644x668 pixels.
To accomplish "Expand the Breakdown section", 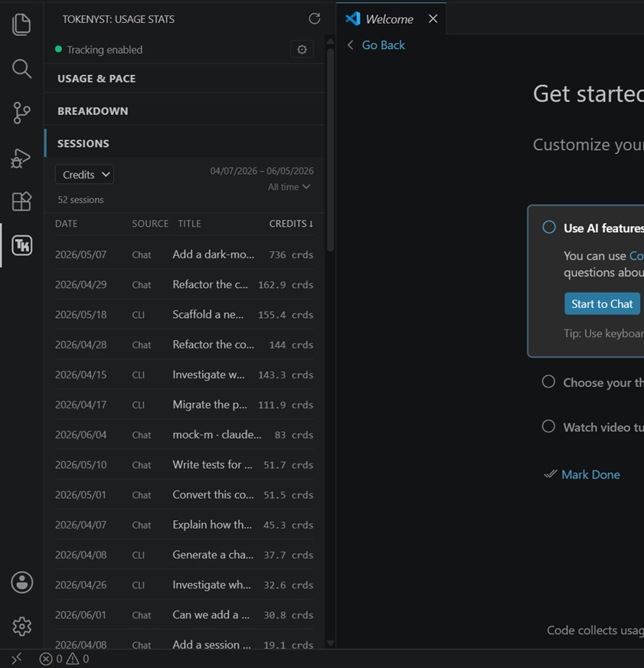I will point(184,111).
